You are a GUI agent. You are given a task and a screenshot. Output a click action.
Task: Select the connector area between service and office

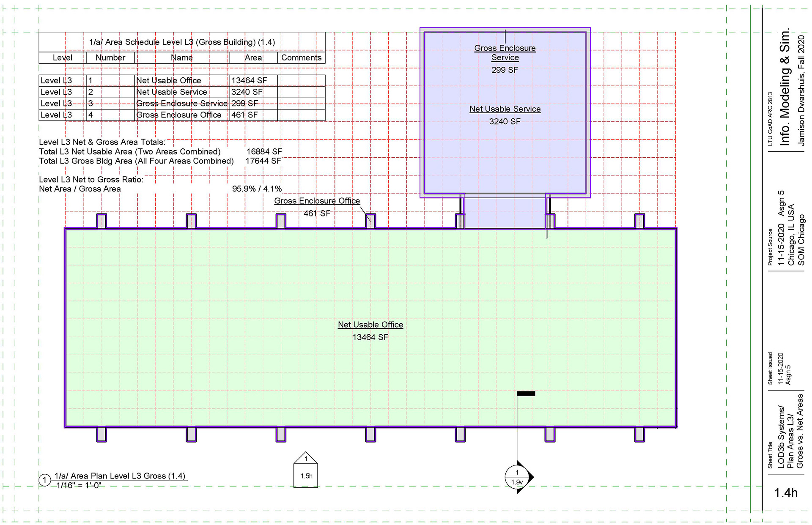click(x=505, y=213)
